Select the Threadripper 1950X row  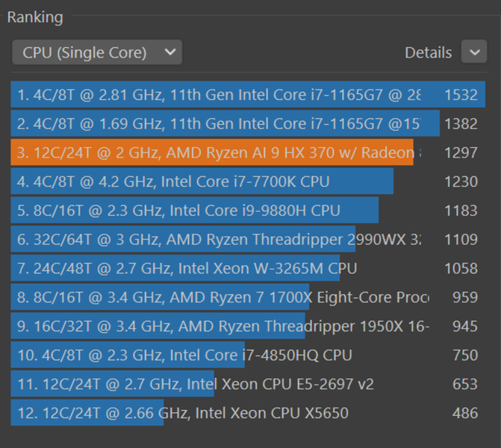[x=248, y=326]
